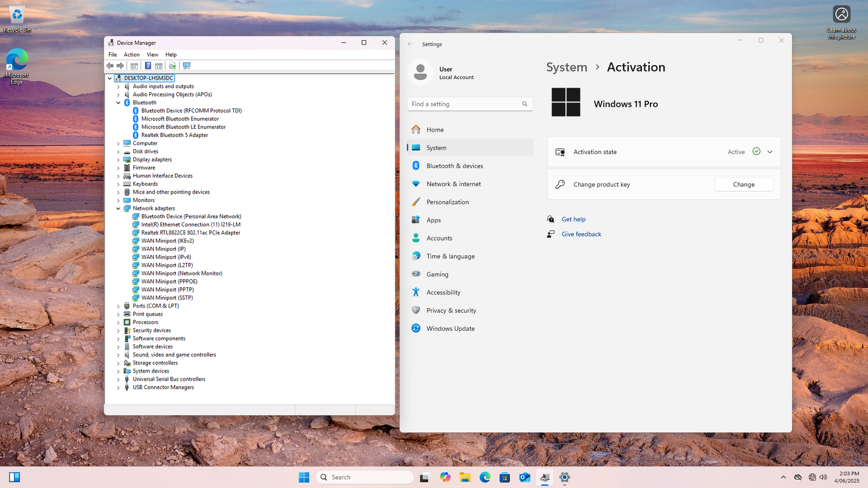Click the taskbar Search box
This screenshot has height=488, width=868.
tap(365, 477)
